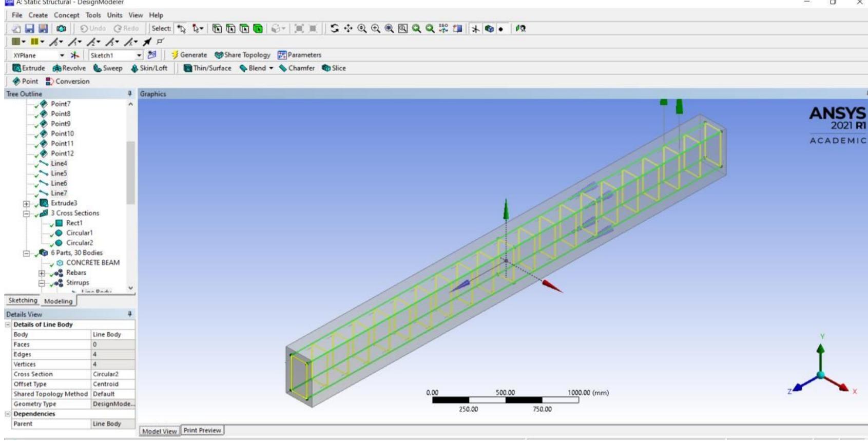This screenshot has width=868, height=441.
Task: Open the Blend dropdown arrow
Action: point(271,68)
